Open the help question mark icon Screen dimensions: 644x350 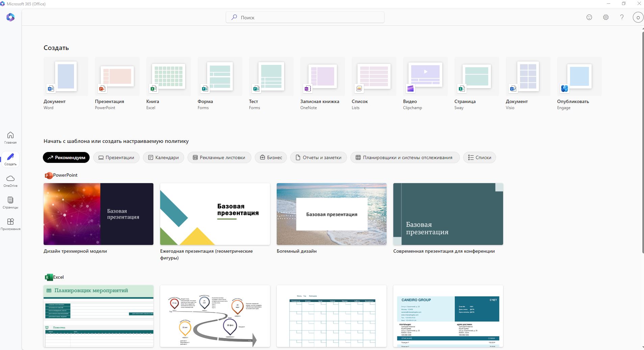622,17
